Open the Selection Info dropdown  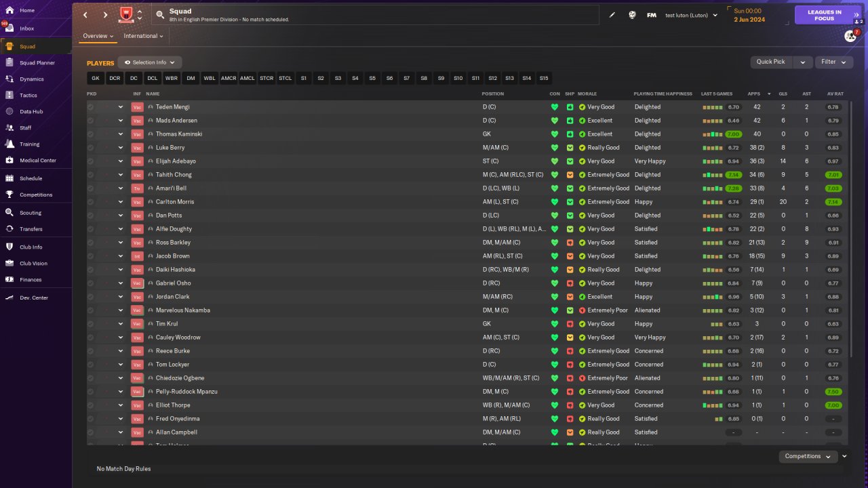[x=150, y=62]
